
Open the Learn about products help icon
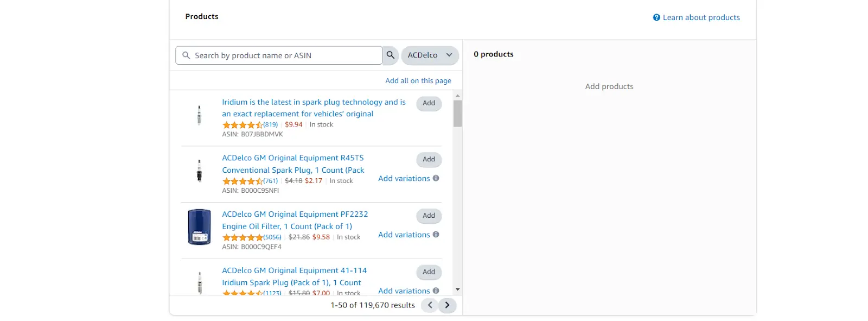coord(656,17)
